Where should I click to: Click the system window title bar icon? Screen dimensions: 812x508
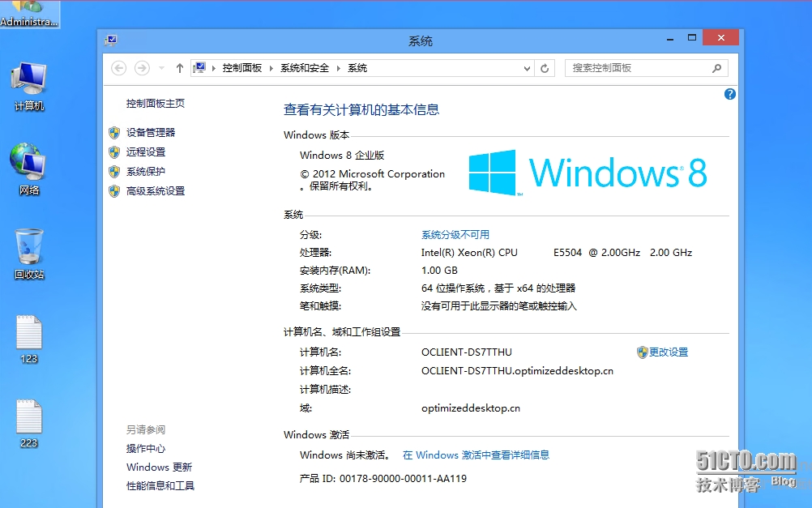point(111,41)
